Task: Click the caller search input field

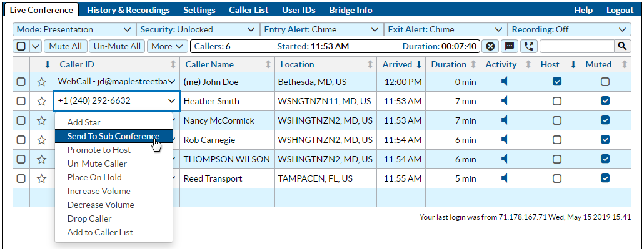Action: tap(577, 46)
